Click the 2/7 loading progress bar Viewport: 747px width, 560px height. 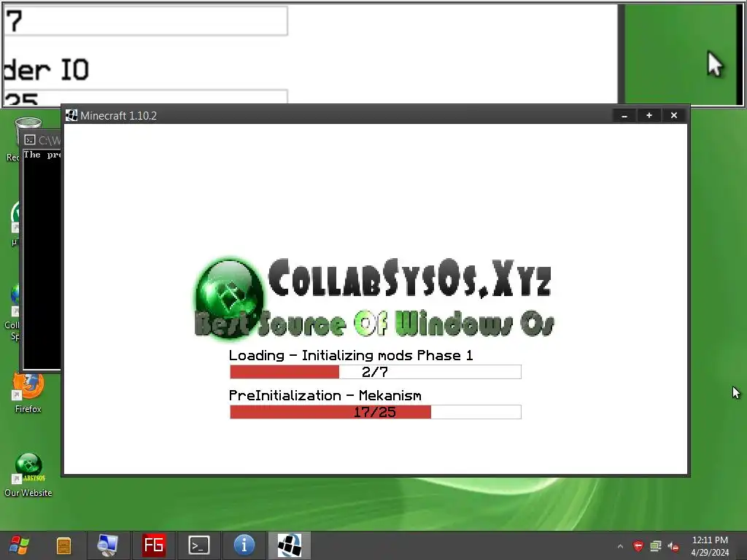coord(376,372)
